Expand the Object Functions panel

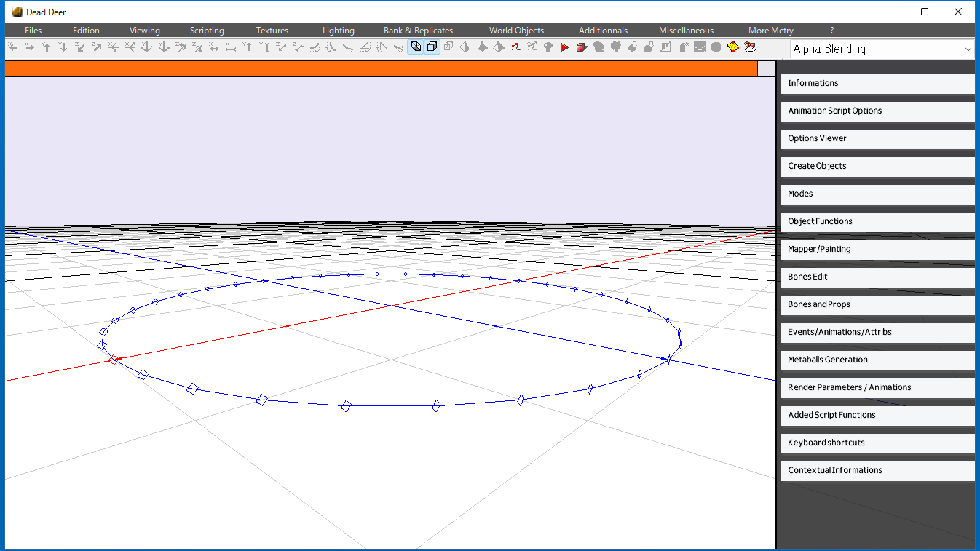877,221
